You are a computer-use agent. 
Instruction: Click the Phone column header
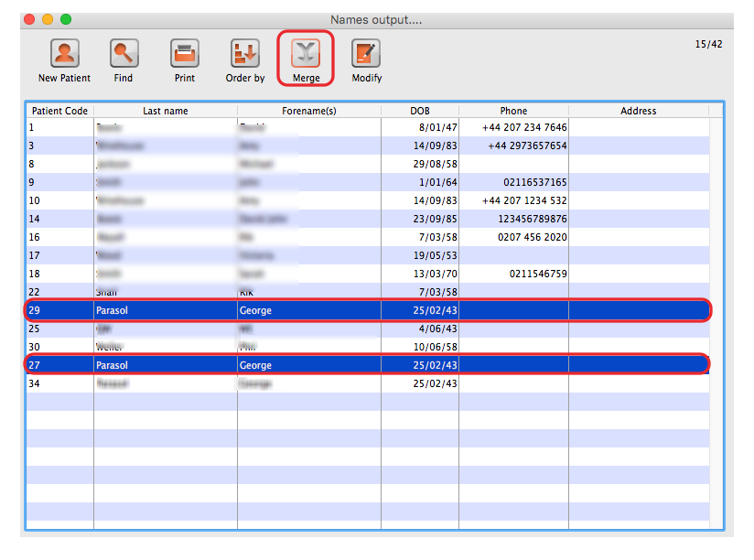513,111
